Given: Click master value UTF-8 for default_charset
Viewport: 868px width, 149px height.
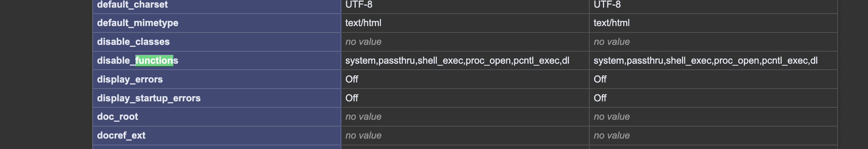Looking at the screenshot, I should (607, 5).
